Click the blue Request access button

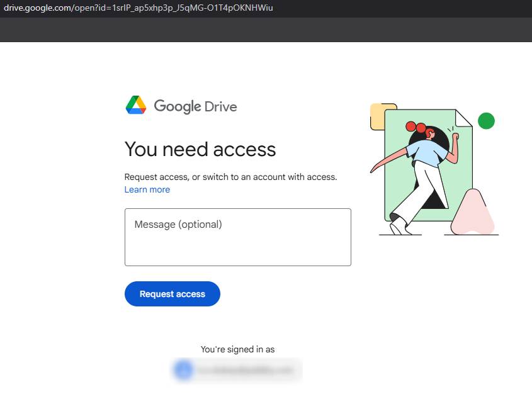click(173, 294)
